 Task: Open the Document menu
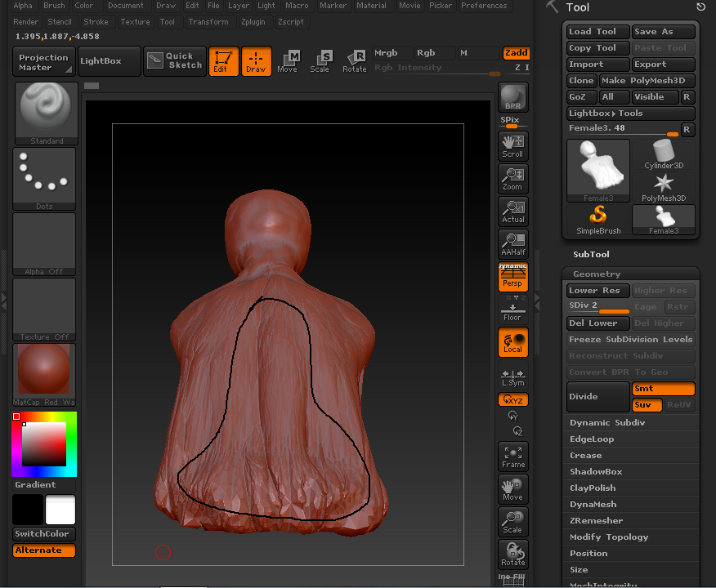[x=126, y=6]
